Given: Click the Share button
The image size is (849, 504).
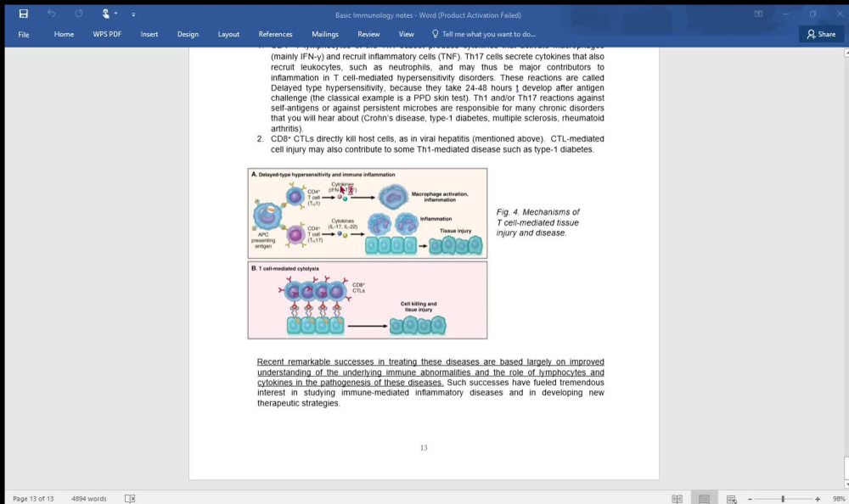Looking at the screenshot, I should click(x=821, y=34).
